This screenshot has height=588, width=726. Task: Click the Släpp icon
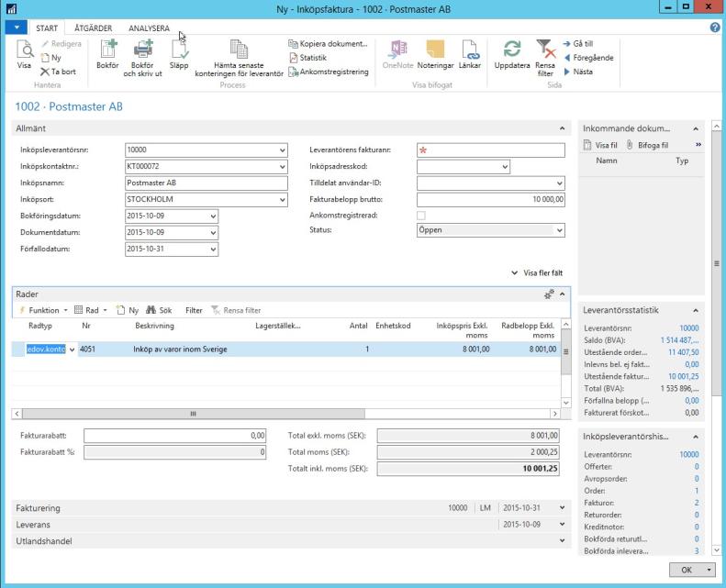(x=179, y=55)
